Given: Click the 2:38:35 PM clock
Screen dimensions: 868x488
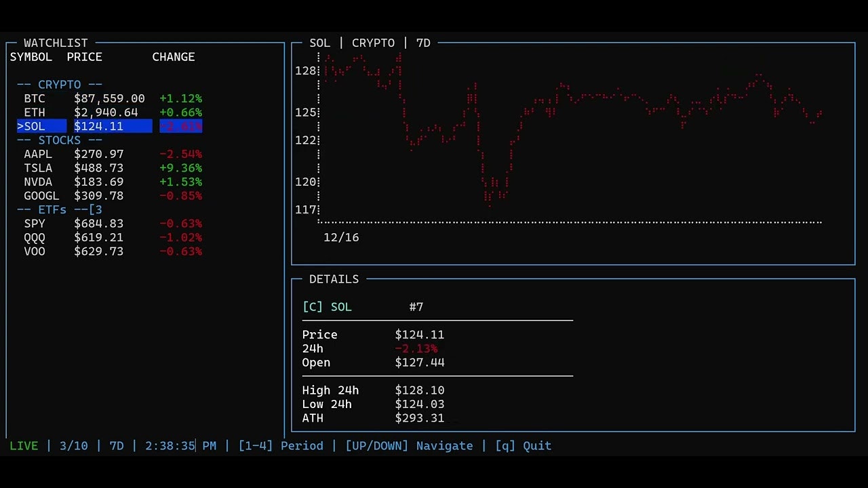Looking at the screenshot, I should 180,446.
